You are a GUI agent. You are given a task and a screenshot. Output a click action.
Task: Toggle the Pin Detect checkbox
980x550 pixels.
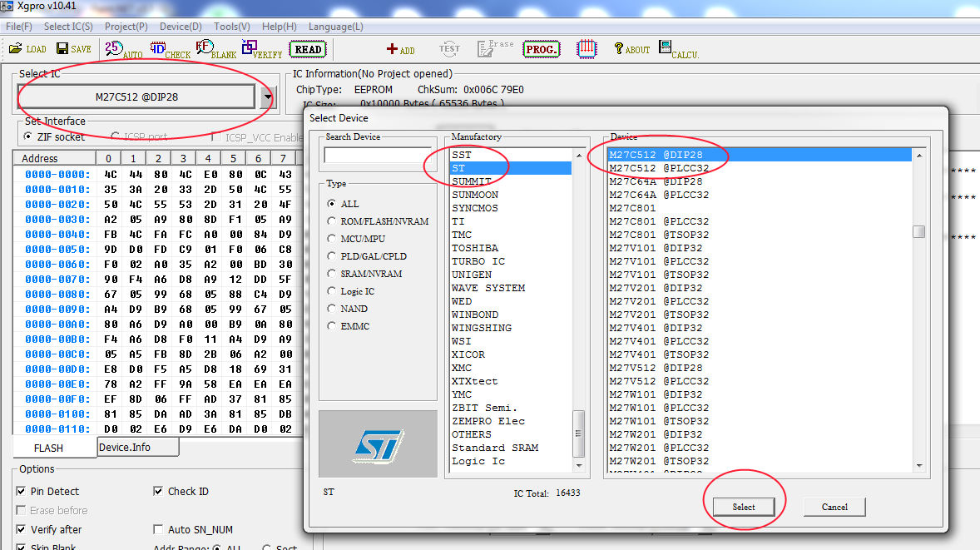pyautogui.click(x=22, y=491)
